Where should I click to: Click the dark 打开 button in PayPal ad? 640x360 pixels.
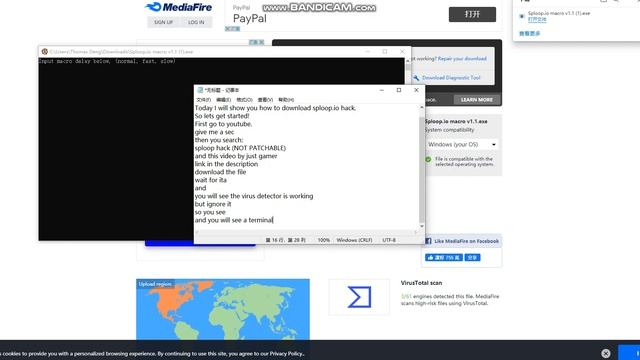pos(472,14)
